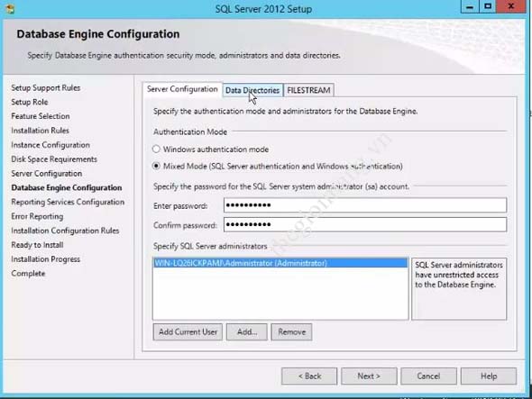Click the Confirm password field
The height and width of the screenshot is (399, 532).
point(365,224)
